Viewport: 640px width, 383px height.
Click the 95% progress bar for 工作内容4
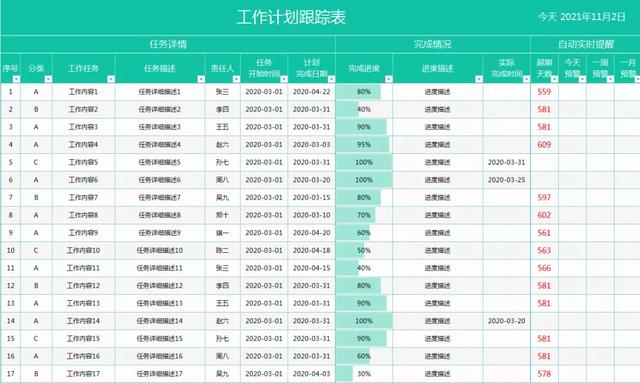(362, 145)
